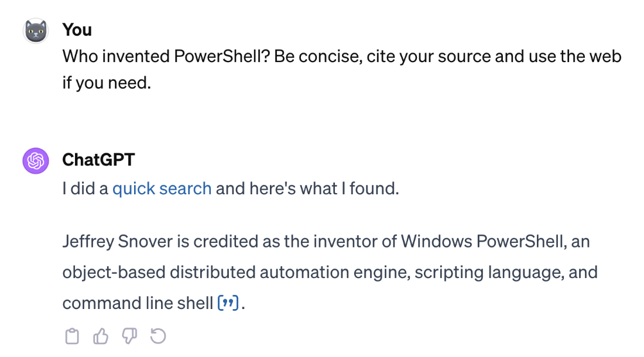Open the citation quote source marker

[228, 304]
